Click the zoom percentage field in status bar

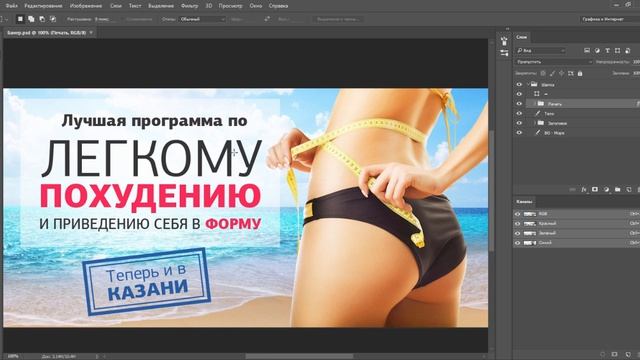[13, 356]
